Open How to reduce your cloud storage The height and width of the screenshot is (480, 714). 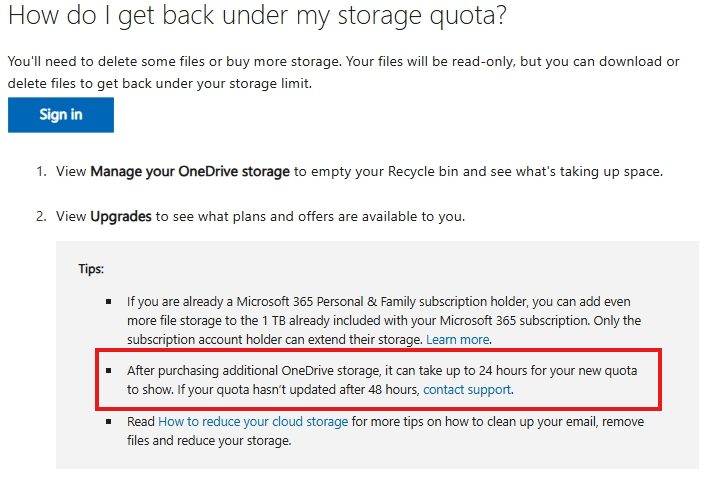click(253, 422)
